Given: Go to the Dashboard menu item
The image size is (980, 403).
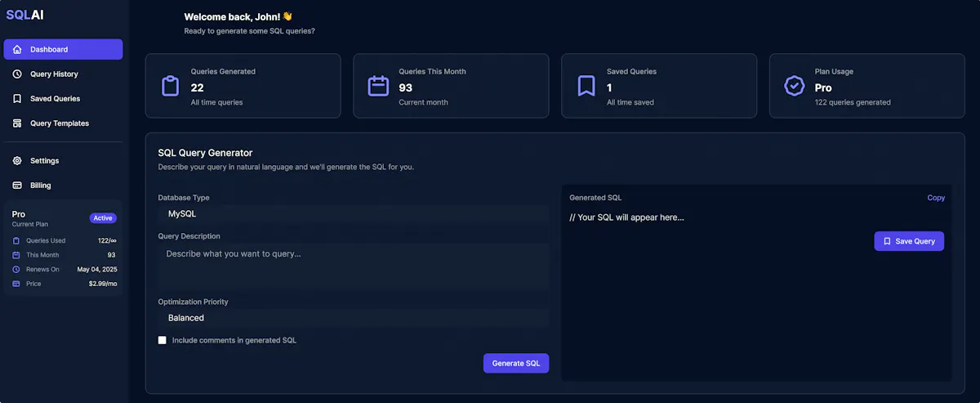Looking at the screenshot, I should click(x=63, y=49).
